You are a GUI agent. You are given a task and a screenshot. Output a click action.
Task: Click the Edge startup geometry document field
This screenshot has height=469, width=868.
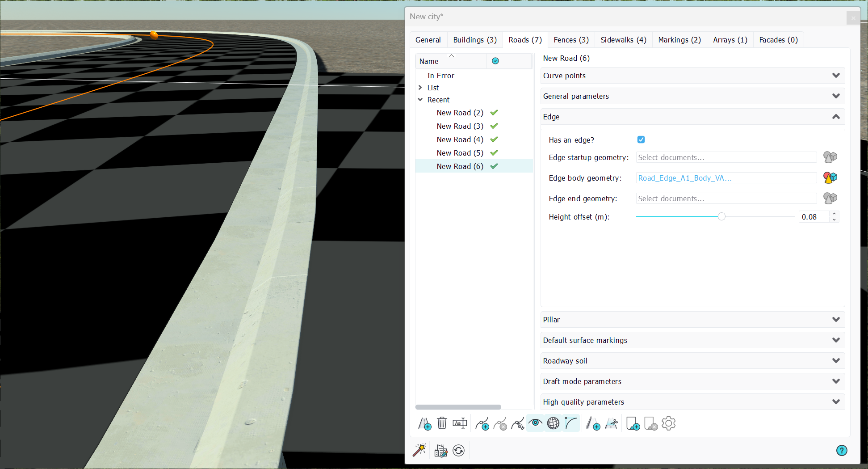[726, 157]
